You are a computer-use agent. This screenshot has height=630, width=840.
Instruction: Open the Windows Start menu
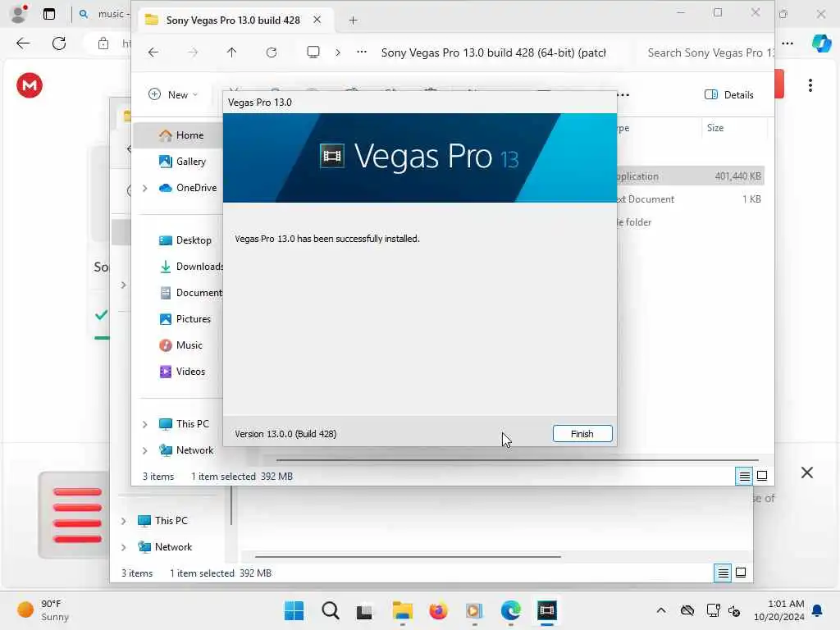[x=294, y=610]
